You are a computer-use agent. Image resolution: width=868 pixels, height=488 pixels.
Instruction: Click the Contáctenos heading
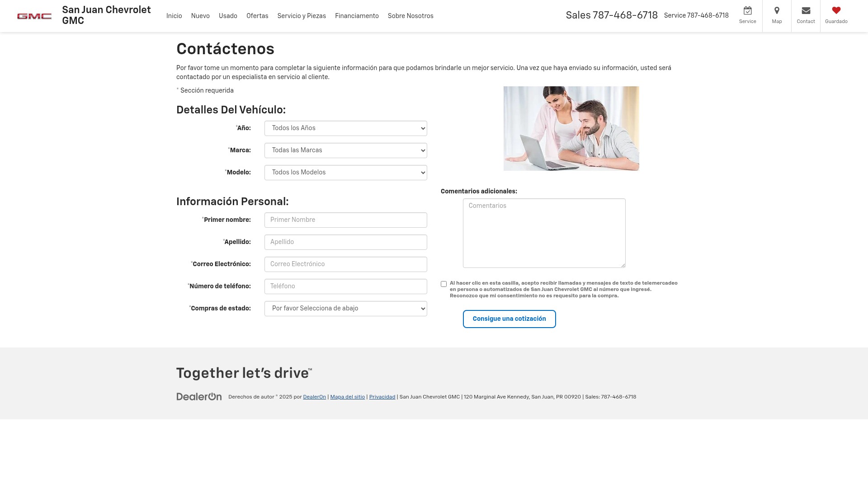point(225,49)
